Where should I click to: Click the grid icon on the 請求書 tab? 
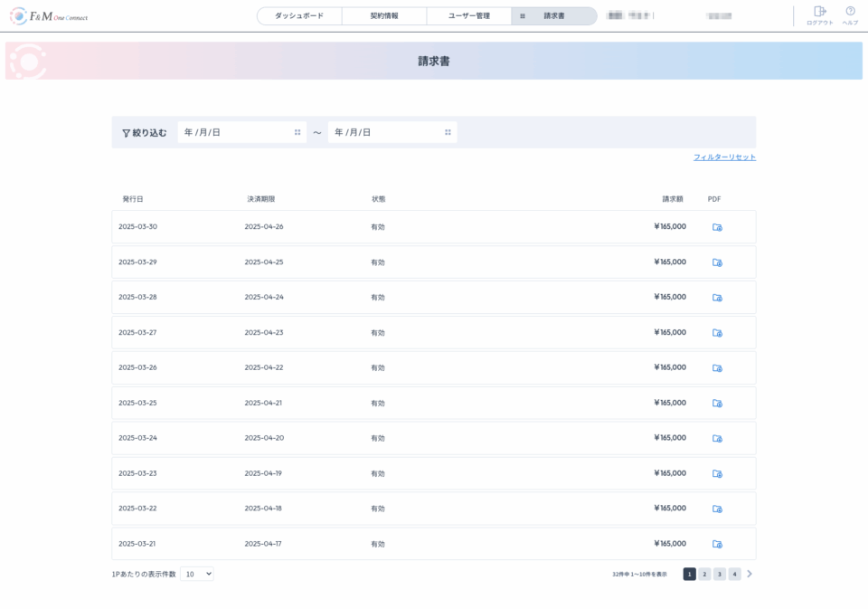[x=522, y=15]
